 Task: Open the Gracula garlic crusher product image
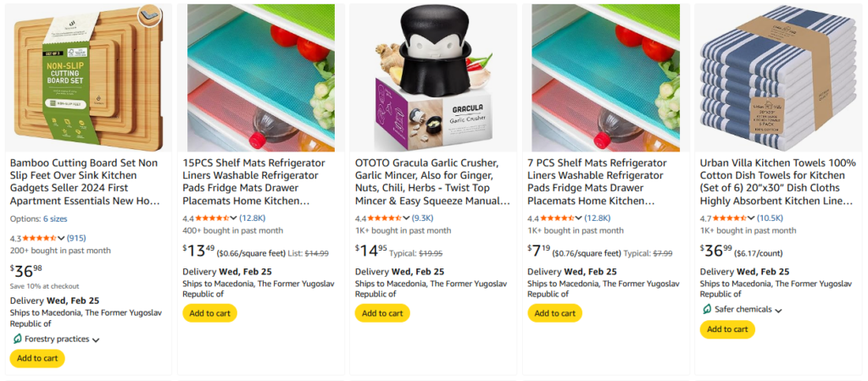click(x=433, y=78)
